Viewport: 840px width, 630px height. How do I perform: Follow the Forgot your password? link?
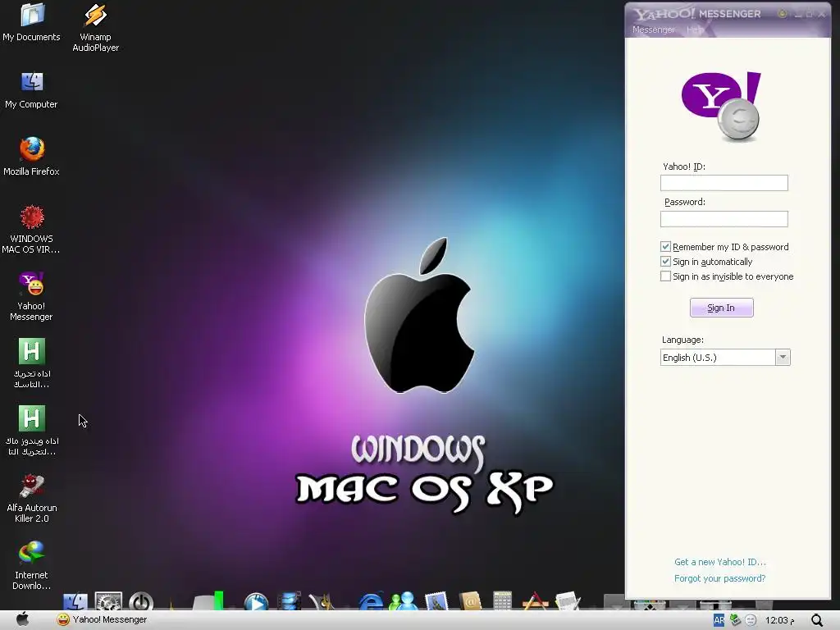(720, 578)
